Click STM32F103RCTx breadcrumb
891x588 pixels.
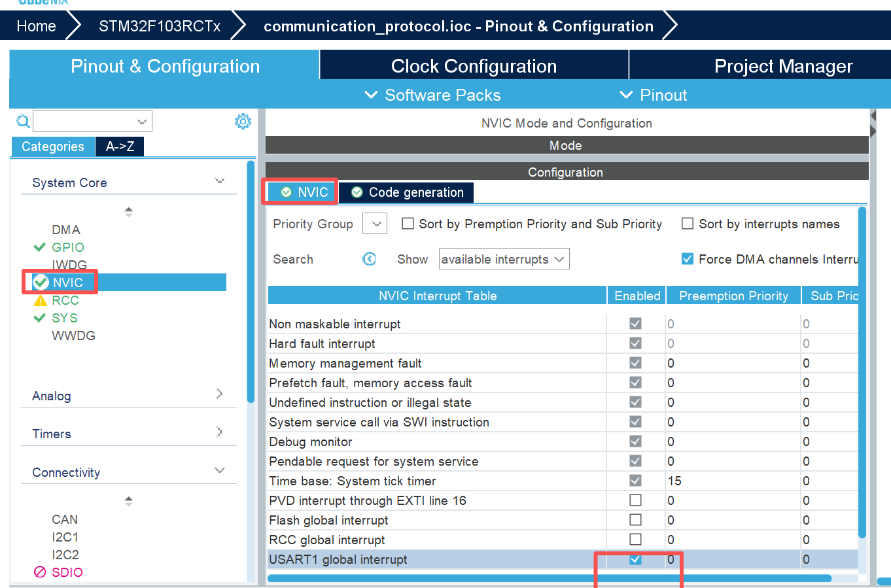click(x=160, y=26)
